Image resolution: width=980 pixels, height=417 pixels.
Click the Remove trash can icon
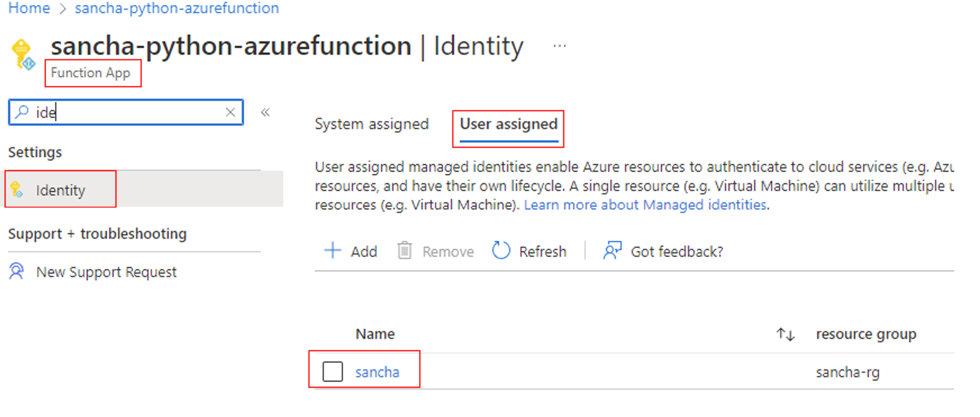(x=405, y=250)
